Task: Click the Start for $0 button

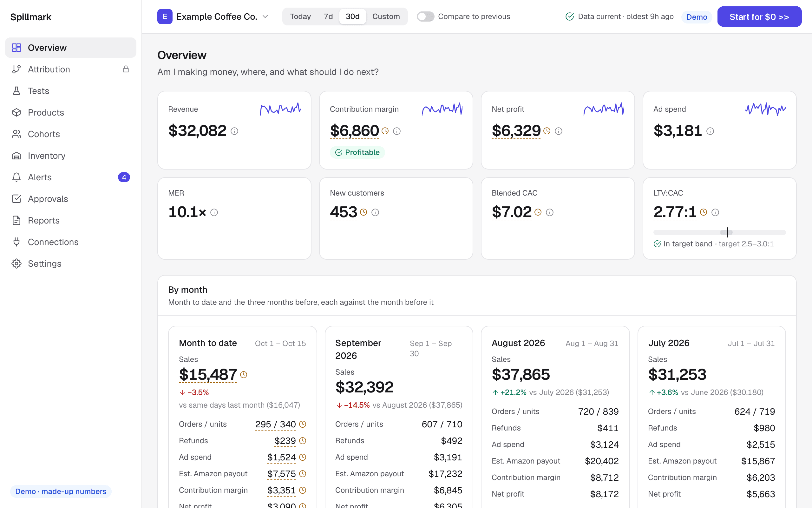Action: (759, 17)
